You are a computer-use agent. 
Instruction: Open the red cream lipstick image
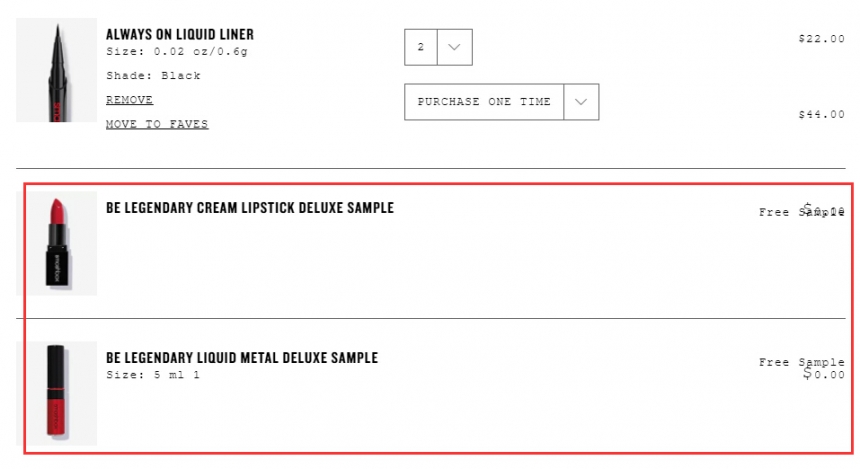point(56,244)
